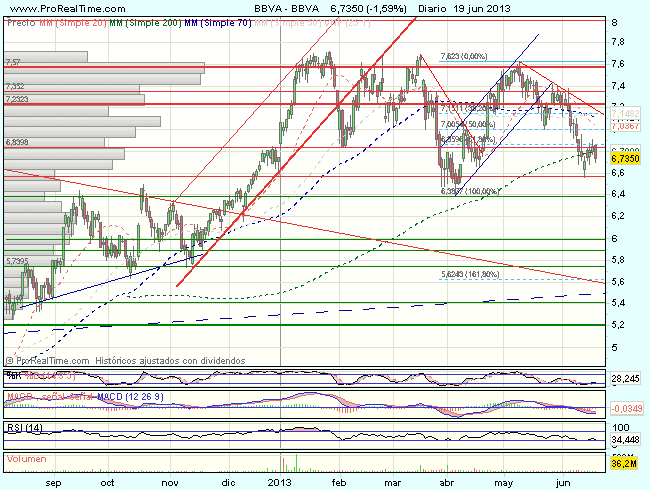Click the small circle icon beside ProRealTime.com copyright
650x490 pixels.
(9, 360)
